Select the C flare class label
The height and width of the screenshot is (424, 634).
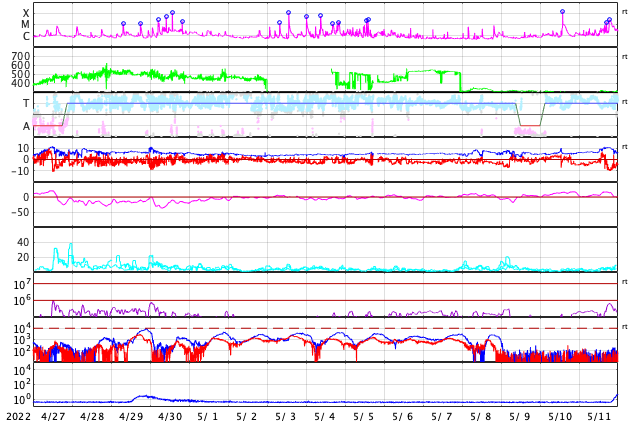pos(26,37)
